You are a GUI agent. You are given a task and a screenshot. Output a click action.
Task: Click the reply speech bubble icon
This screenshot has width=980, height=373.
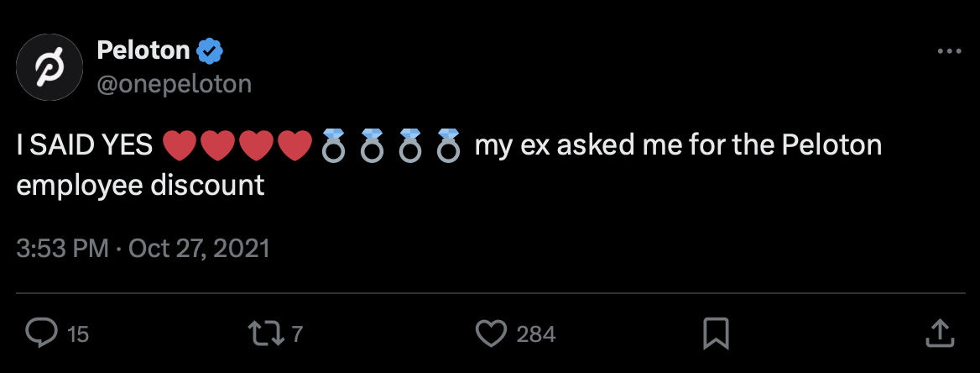click(39, 334)
